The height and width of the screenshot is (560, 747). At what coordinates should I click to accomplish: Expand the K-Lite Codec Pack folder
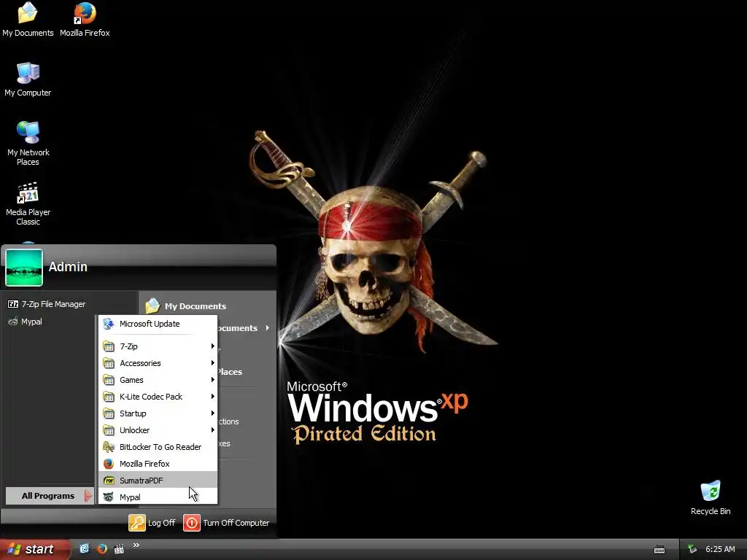coord(158,396)
